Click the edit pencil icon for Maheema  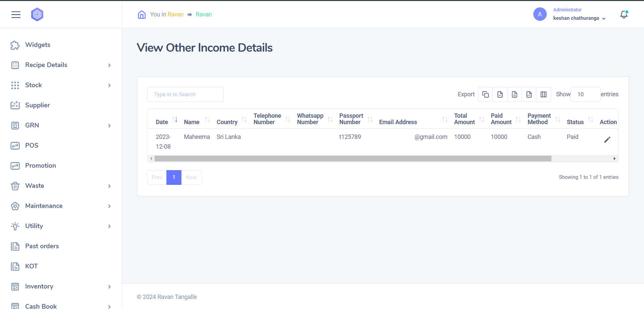[x=607, y=140]
